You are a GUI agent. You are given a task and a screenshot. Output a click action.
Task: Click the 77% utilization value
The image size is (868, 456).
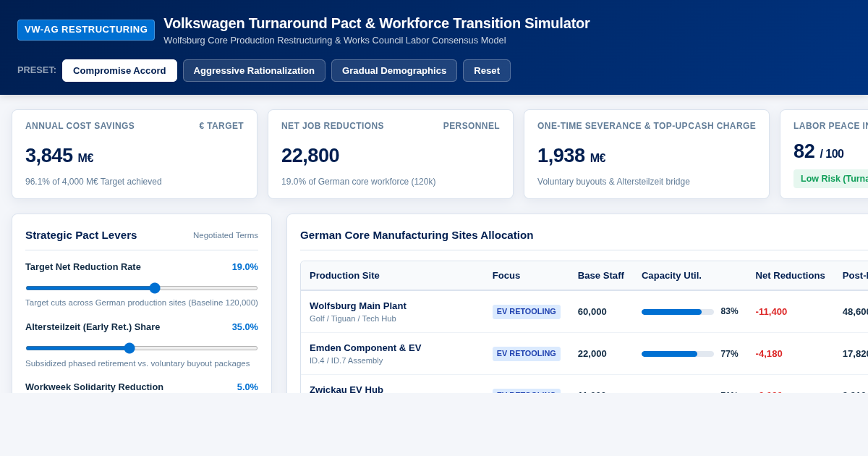[x=729, y=354]
